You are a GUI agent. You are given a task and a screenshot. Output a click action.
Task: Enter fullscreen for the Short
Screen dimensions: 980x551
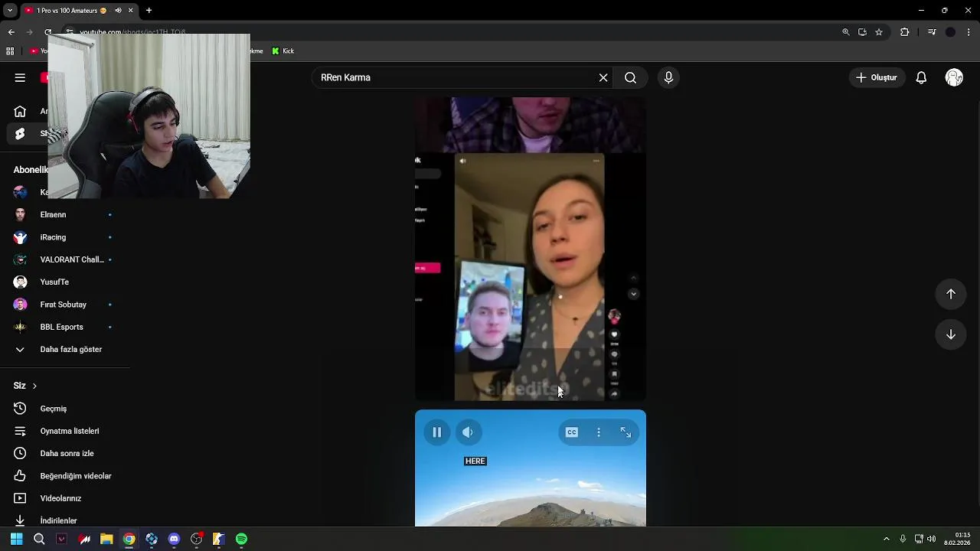626,432
